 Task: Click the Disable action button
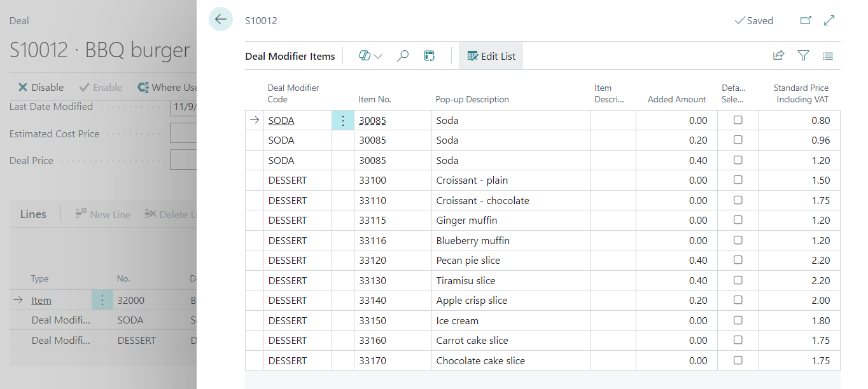pyautogui.click(x=41, y=87)
